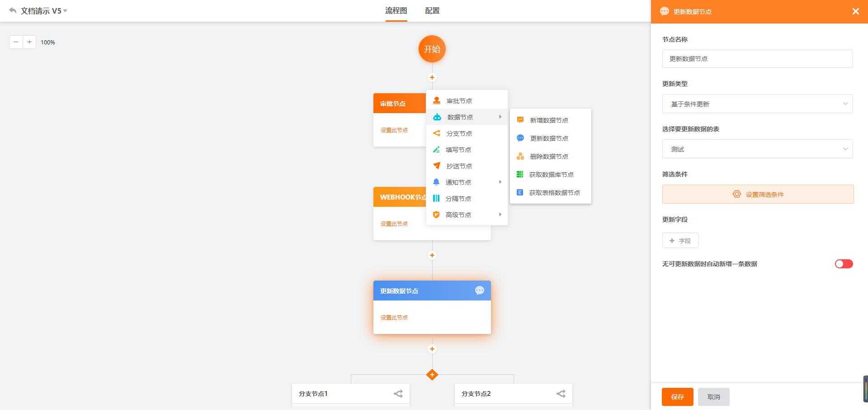Viewport: 868px width, 410px height.
Task: Select the 更新数据节点 card header on canvas
Action: click(x=432, y=291)
